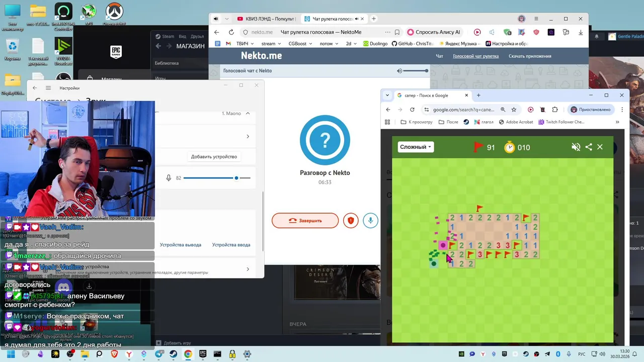The height and width of the screenshot is (362, 644).
Task: Open a new tab in Chrome window
Action: click(x=478, y=95)
